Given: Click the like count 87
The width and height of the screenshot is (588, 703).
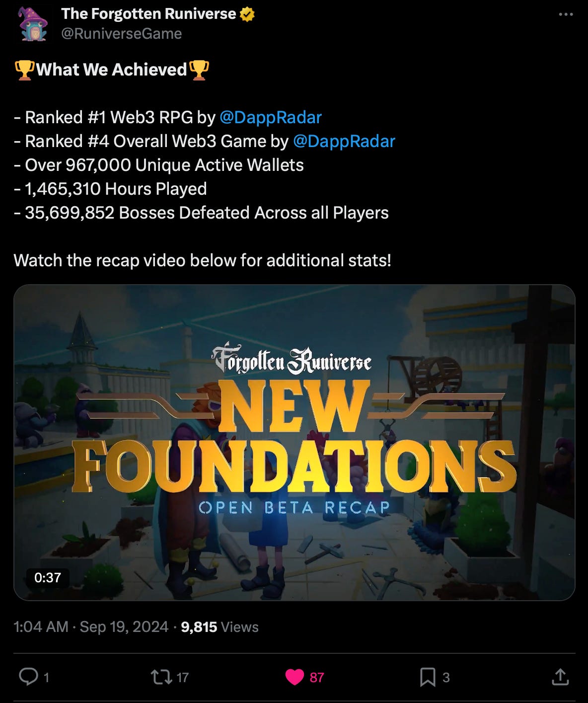Looking at the screenshot, I should pos(317,678).
